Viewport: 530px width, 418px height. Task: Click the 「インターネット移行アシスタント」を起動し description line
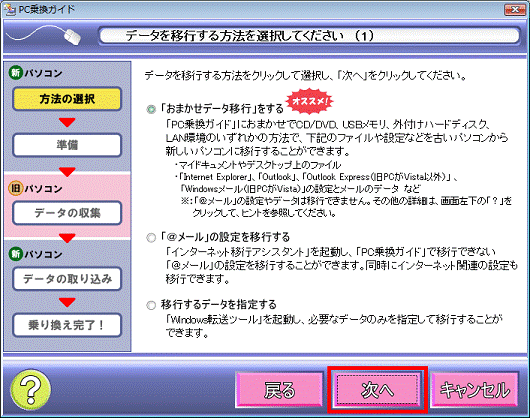pos(330,252)
